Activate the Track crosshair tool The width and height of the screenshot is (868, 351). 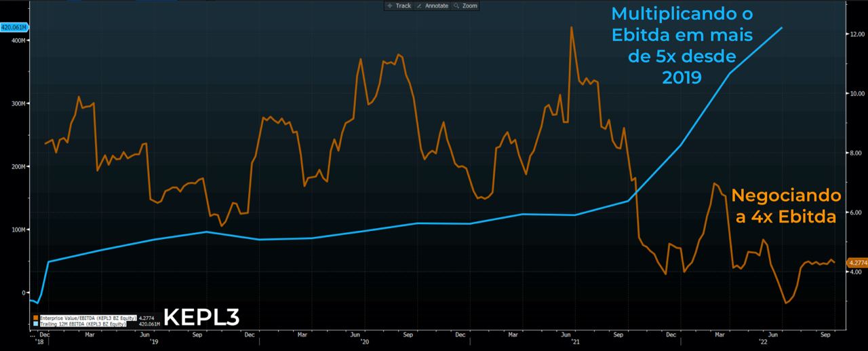coord(399,5)
